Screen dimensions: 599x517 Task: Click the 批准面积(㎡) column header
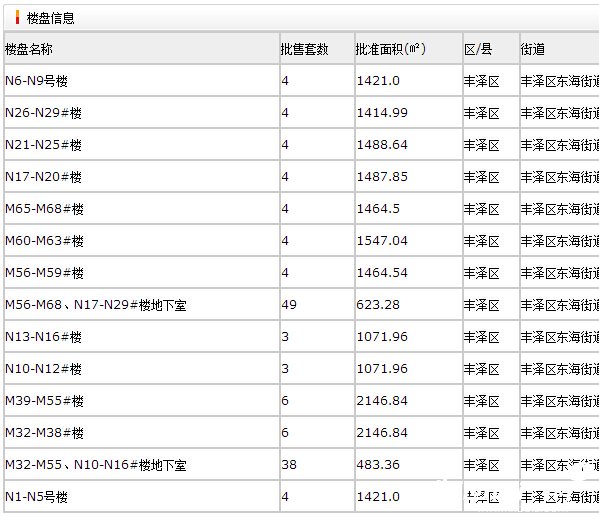390,49
